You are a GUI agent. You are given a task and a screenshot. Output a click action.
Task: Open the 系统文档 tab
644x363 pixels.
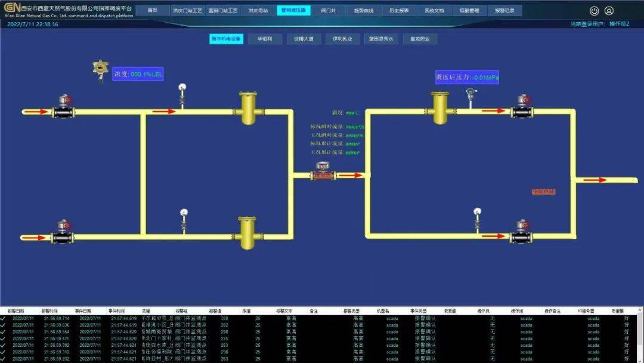pos(435,10)
